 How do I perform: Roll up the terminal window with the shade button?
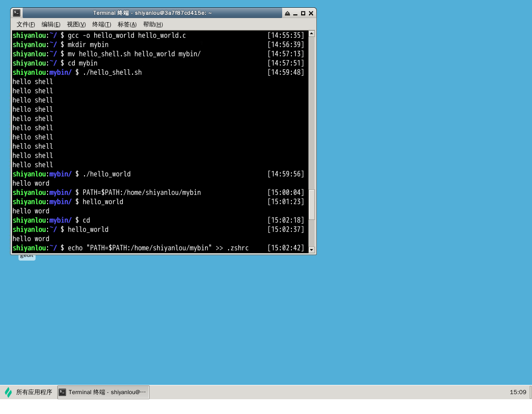287,13
